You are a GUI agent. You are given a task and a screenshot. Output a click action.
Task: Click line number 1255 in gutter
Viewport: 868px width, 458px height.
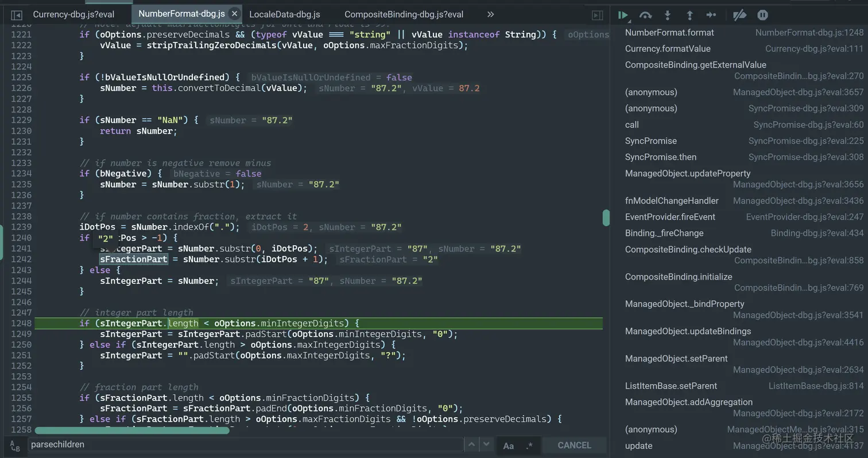tap(21, 398)
